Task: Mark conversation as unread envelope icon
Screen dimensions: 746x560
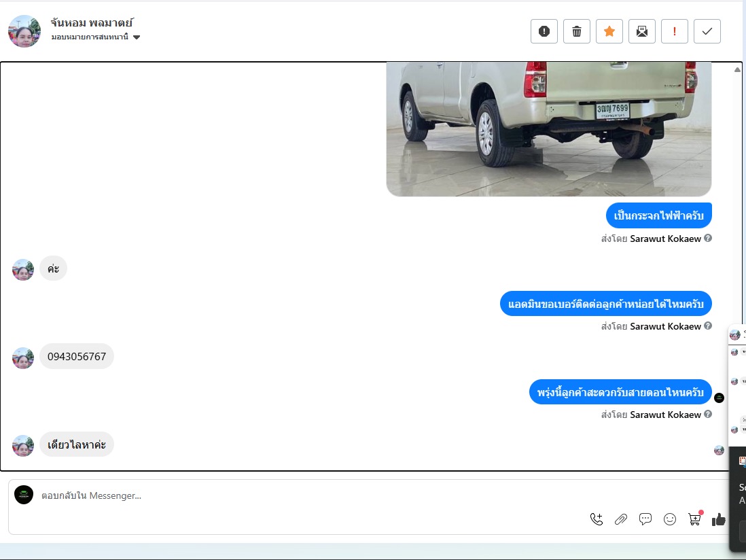Action: coord(642,31)
